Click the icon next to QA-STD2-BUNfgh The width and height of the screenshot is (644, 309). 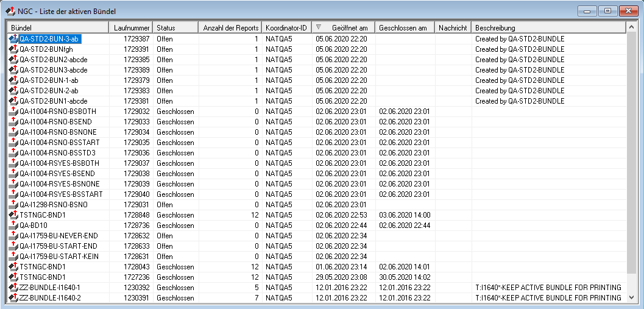pos(13,49)
